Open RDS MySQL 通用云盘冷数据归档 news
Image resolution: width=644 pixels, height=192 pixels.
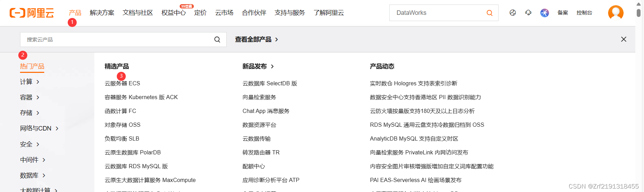(x=427, y=125)
